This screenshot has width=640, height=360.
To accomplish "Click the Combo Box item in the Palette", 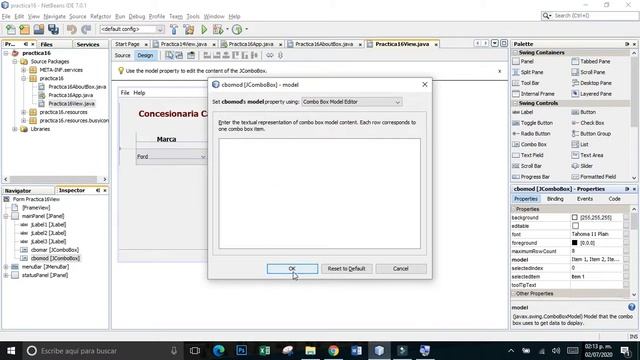I will pyautogui.click(x=529, y=144).
